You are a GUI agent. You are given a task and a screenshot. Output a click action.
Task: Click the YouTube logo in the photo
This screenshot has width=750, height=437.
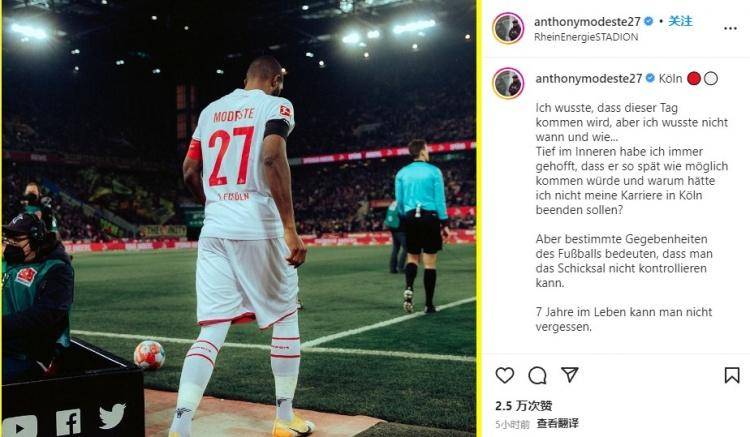pyautogui.click(x=19, y=426)
